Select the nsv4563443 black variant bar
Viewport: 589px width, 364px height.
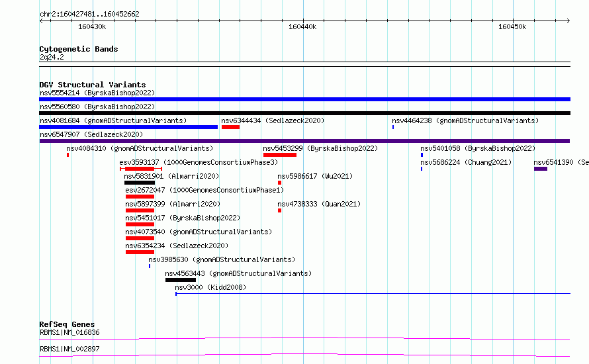coord(181,280)
